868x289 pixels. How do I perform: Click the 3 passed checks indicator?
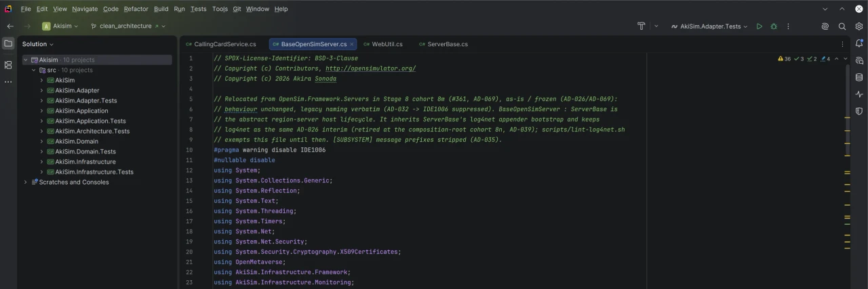point(799,59)
